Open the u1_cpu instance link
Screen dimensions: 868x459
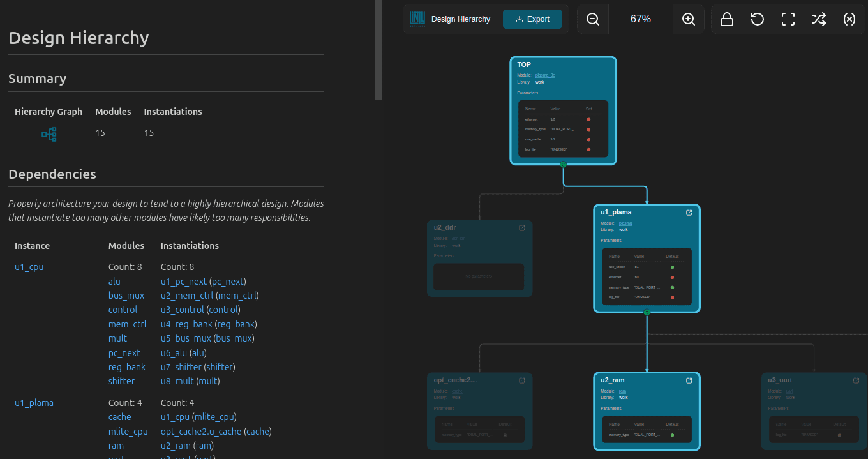29,267
